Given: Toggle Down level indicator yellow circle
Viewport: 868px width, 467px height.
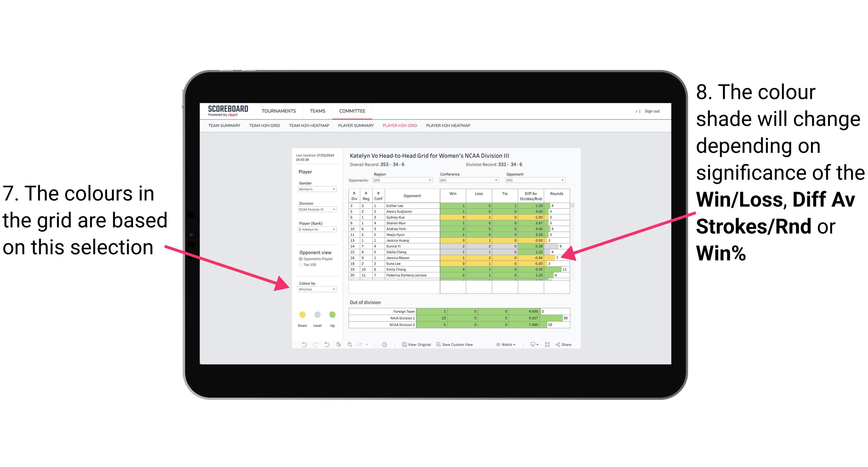Looking at the screenshot, I should click(x=302, y=314).
